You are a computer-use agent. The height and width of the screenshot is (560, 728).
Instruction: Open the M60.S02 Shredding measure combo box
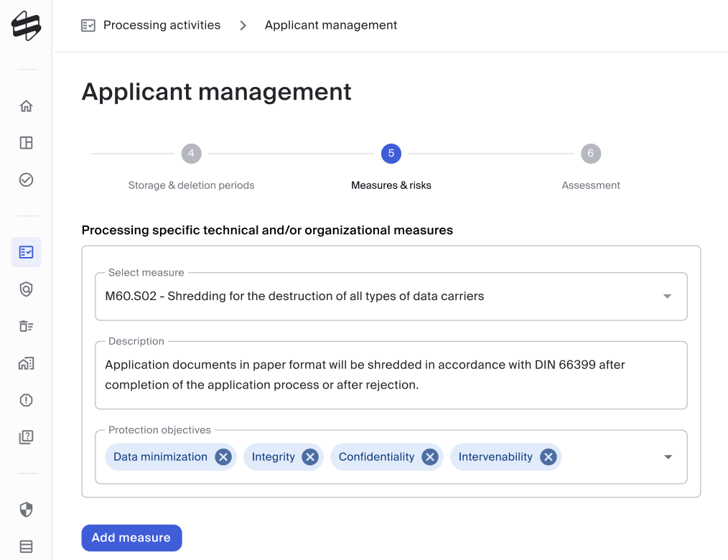pos(391,297)
